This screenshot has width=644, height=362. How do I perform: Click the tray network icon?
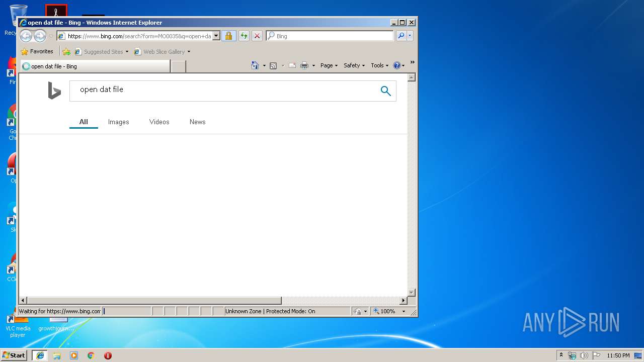[x=572, y=355]
